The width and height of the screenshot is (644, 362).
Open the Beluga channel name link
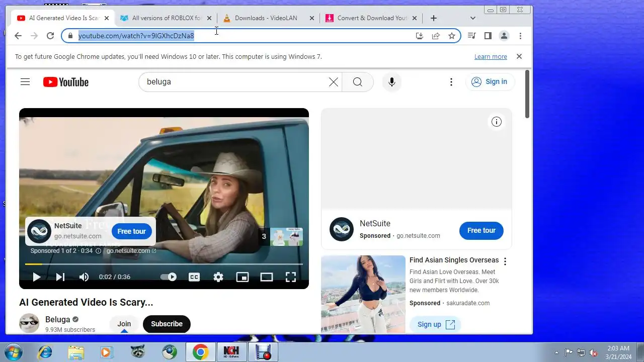pos(58,319)
